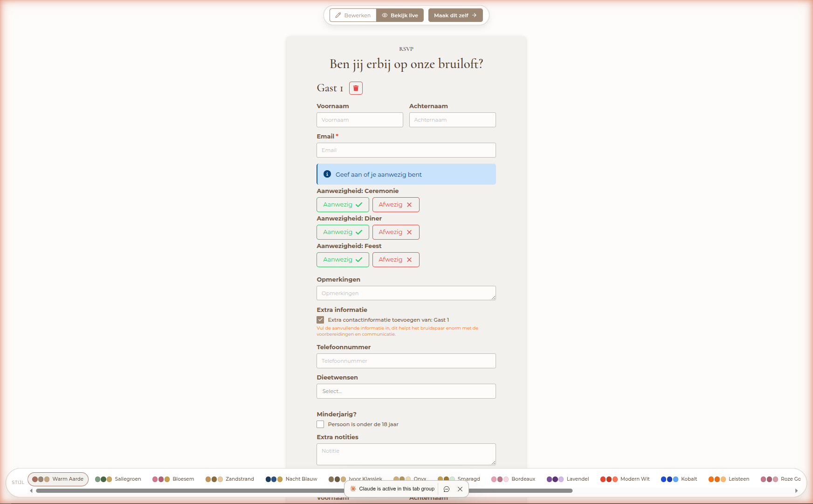Click the Achternaam input field
Screen dimensions: 813x504
[453, 120]
